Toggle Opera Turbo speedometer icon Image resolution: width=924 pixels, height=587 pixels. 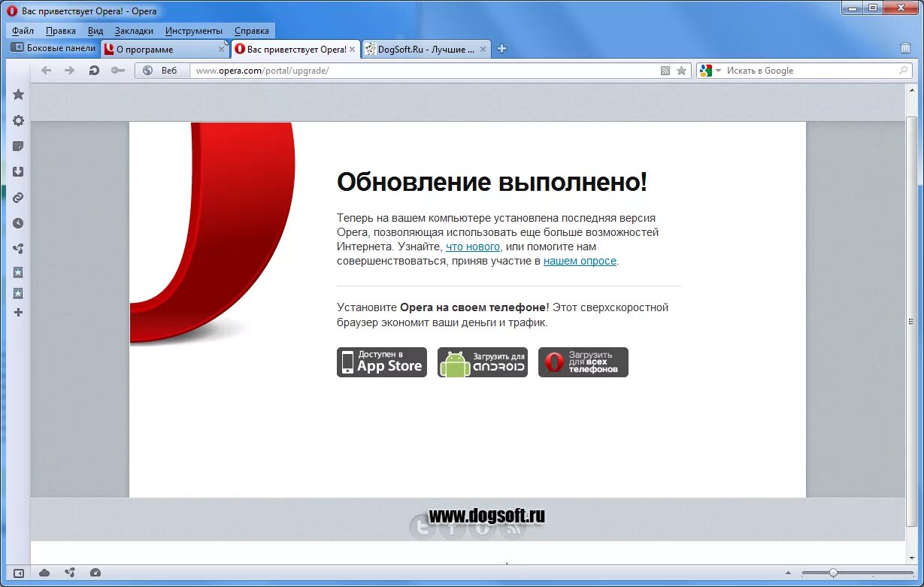coord(95,573)
